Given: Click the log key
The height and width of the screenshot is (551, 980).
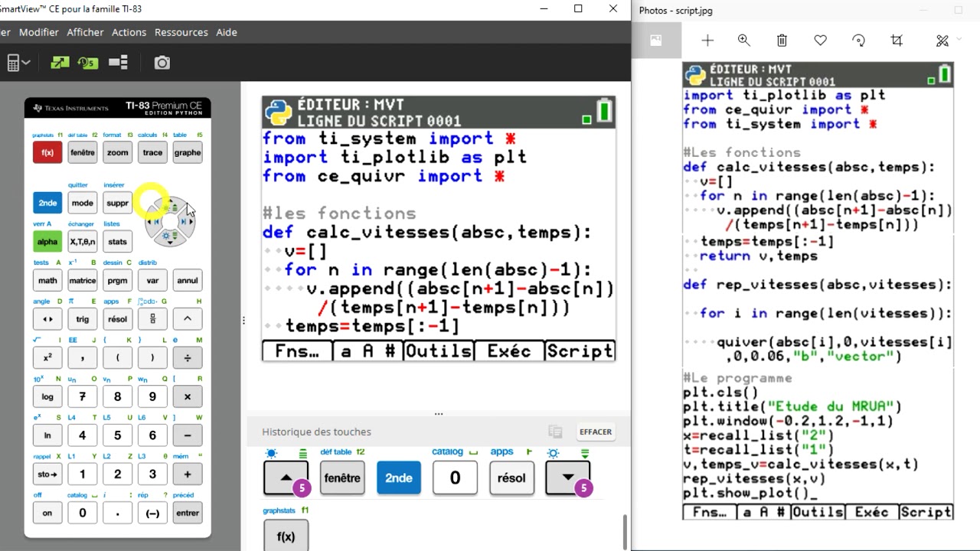Looking at the screenshot, I should [47, 396].
